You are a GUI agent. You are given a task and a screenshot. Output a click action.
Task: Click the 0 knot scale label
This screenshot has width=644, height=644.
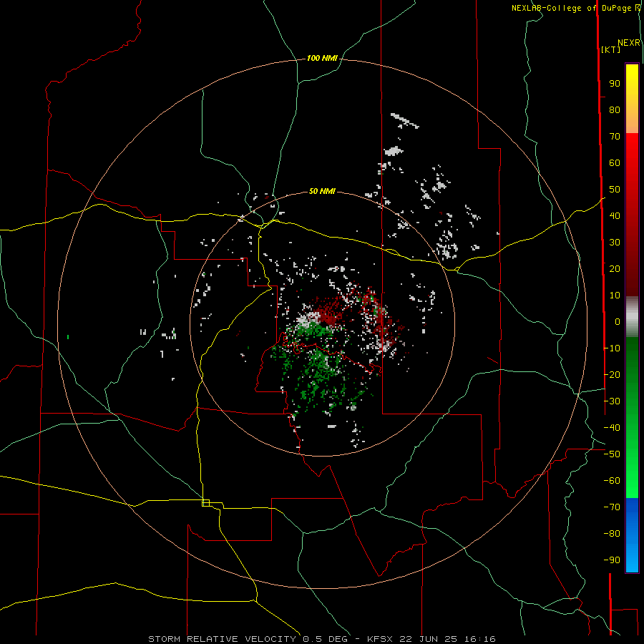pyautogui.click(x=618, y=321)
